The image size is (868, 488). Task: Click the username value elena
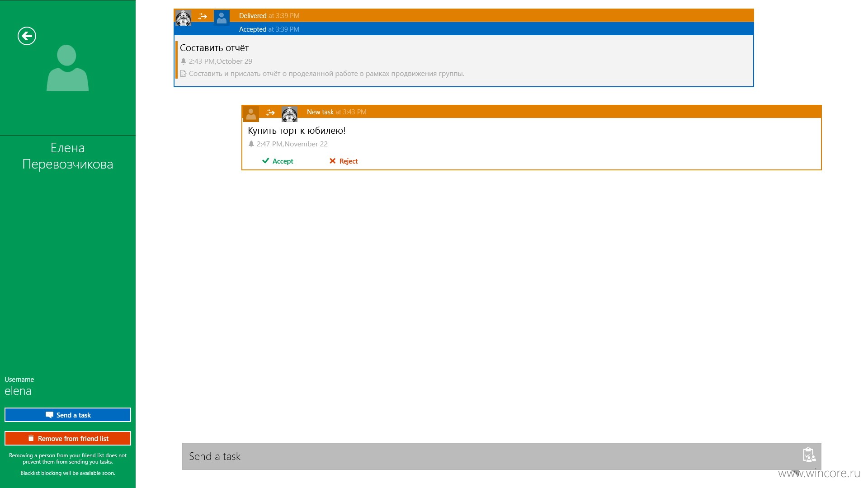point(18,391)
